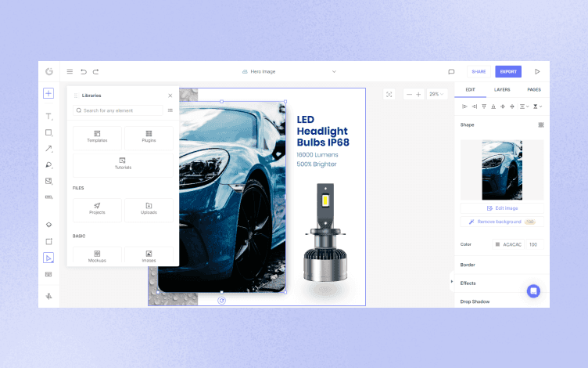
Task: Close the Libraries panel
Action: point(170,96)
